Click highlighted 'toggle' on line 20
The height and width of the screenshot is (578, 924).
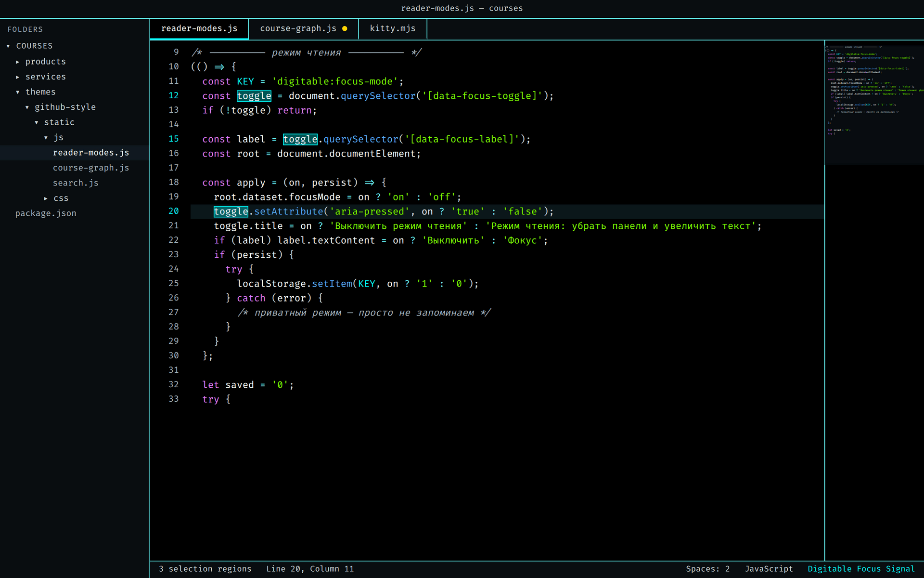pyautogui.click(x=231, y=211)
